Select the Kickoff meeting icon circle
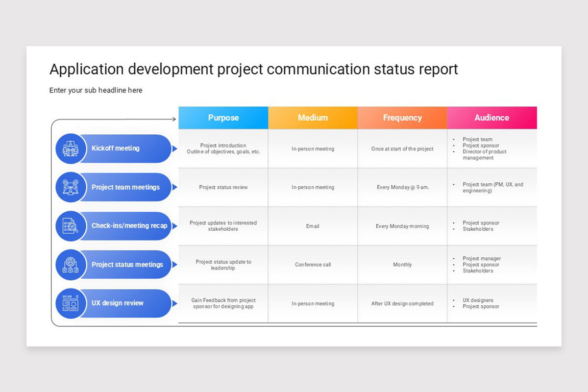This screenshot has width=588, height=392. (71, 148)
